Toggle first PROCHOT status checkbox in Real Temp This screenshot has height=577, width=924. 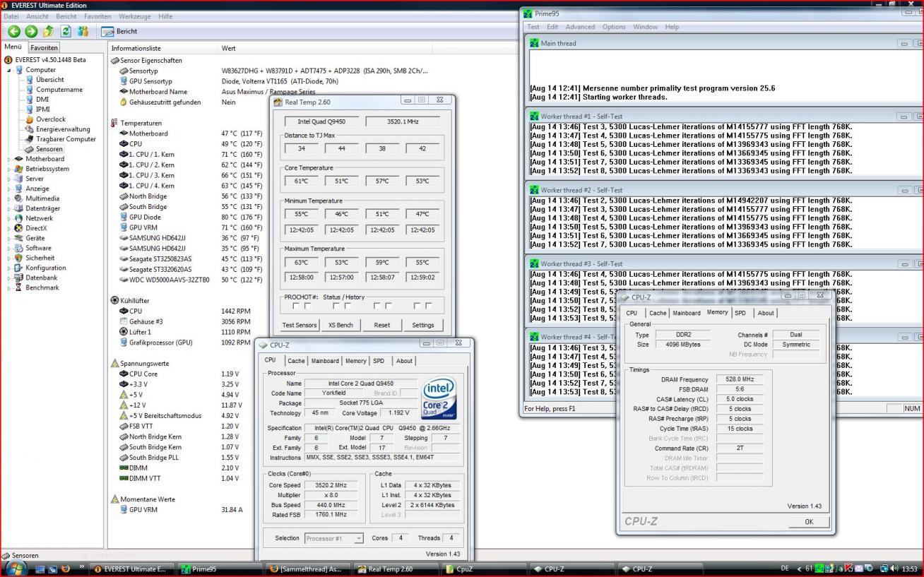tap(295, 306)
